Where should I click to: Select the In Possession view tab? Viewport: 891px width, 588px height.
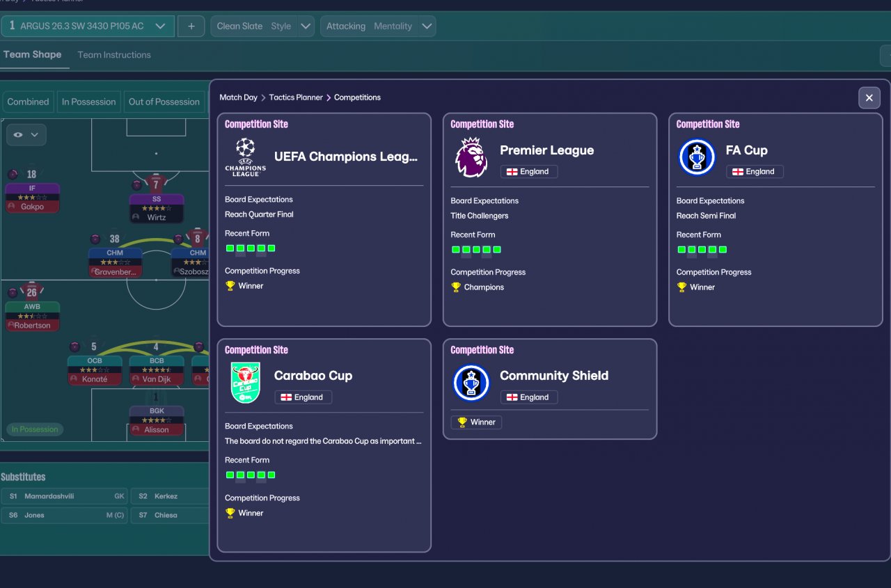pyautogui.click(x=88, y=102)
